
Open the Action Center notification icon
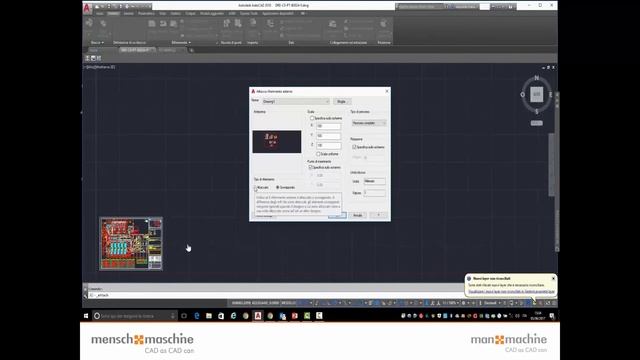[552, 316]
